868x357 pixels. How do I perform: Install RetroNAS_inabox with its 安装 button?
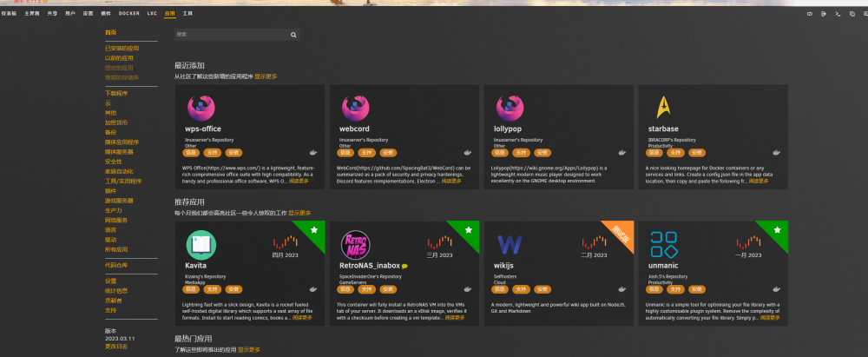(388, 289)
